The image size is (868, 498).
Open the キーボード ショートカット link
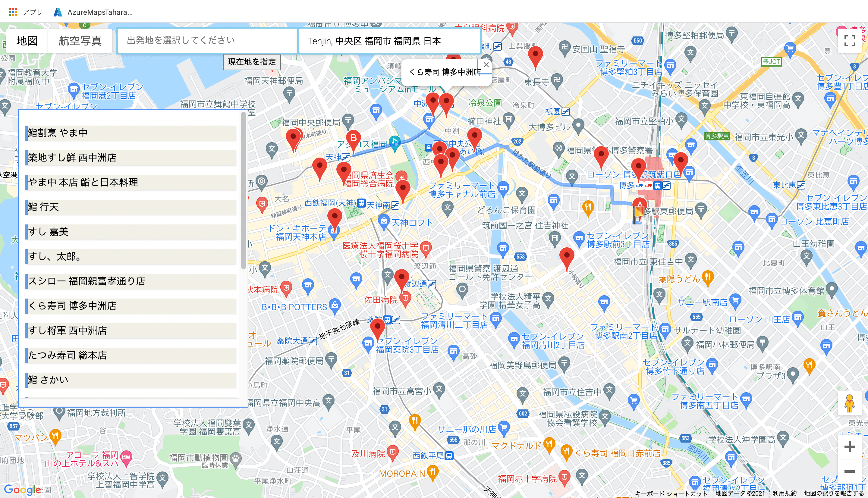pyautogui.click(x=671, y=493)
